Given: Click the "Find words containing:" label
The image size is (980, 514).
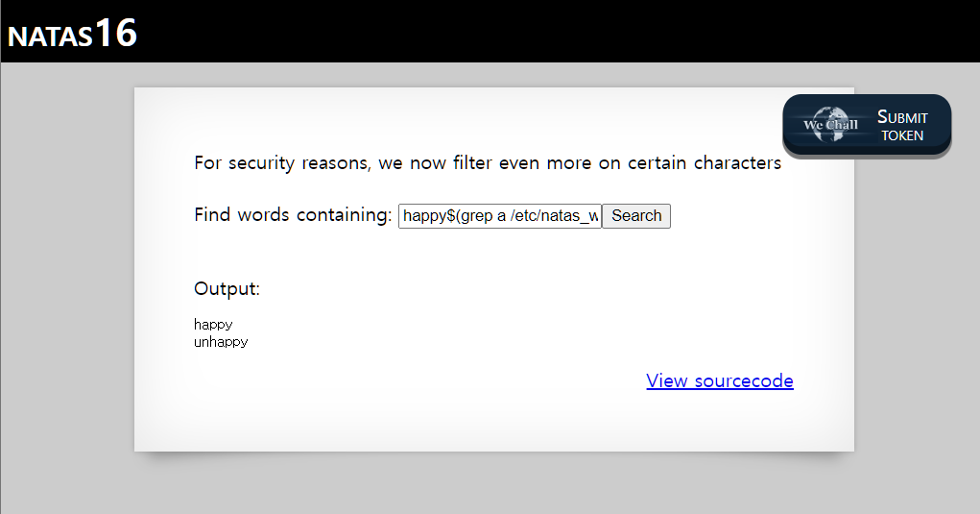Looking at the screenshot, I should pyautogui.click(x=293, y=215).
